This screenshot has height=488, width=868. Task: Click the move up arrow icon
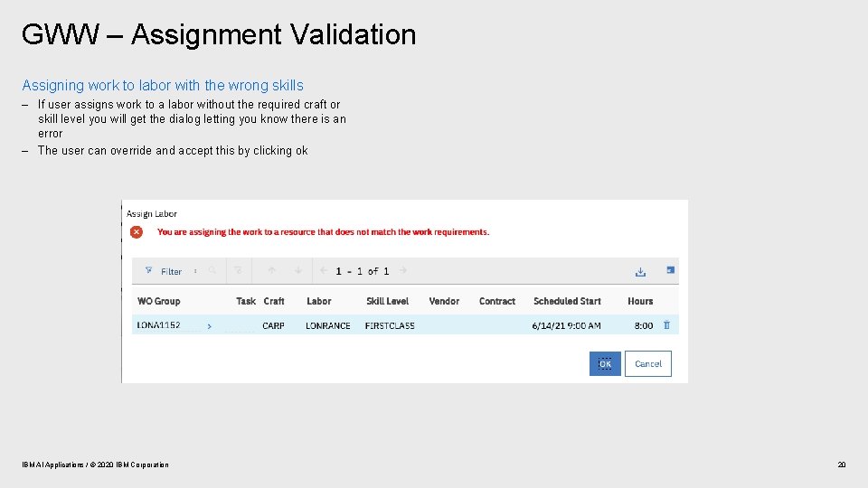click(272, 270)
